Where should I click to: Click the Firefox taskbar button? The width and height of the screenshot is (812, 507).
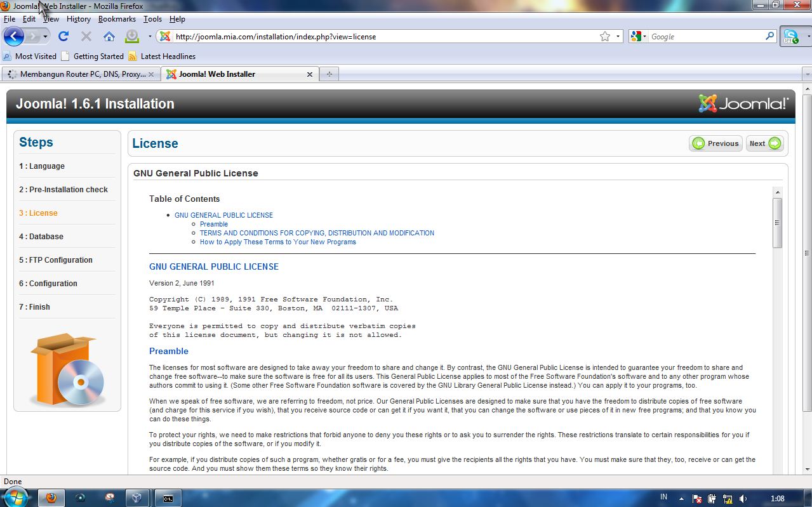coord(51,498)
